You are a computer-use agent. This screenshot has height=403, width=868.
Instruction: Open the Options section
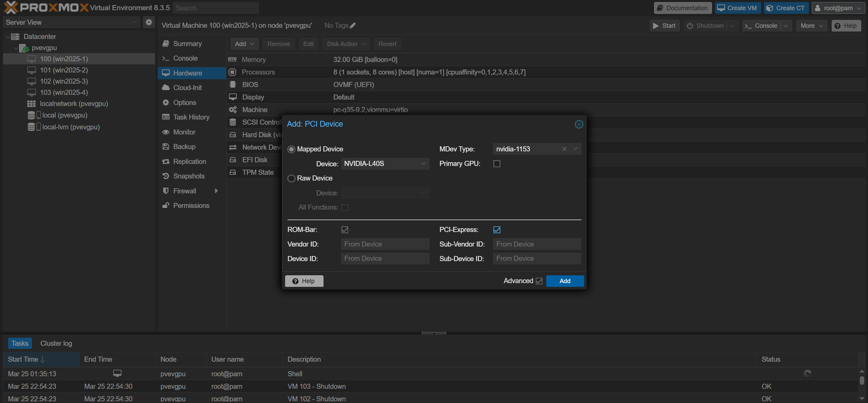coord(192,103)
